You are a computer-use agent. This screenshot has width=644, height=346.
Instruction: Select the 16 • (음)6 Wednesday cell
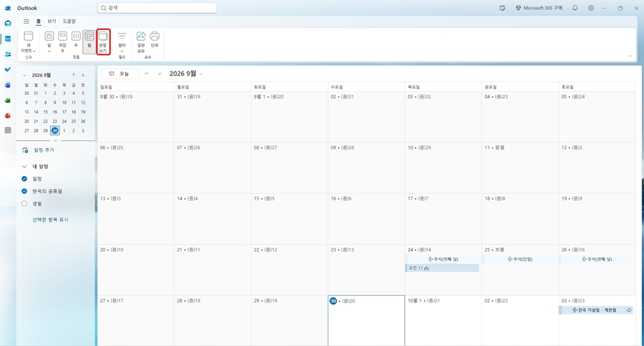pyautogui.click(x=366, y=219)
